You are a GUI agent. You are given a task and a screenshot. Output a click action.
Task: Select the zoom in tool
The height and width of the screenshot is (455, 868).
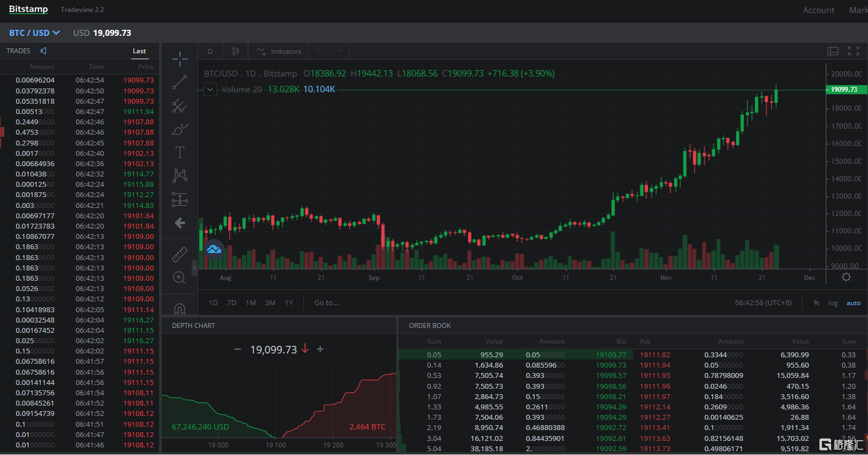pyautogui.click(x=179, y=278)
